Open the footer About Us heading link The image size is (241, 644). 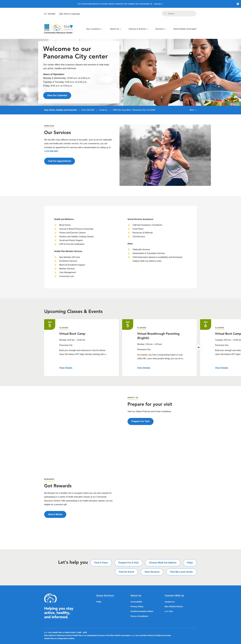coord(136,595)
